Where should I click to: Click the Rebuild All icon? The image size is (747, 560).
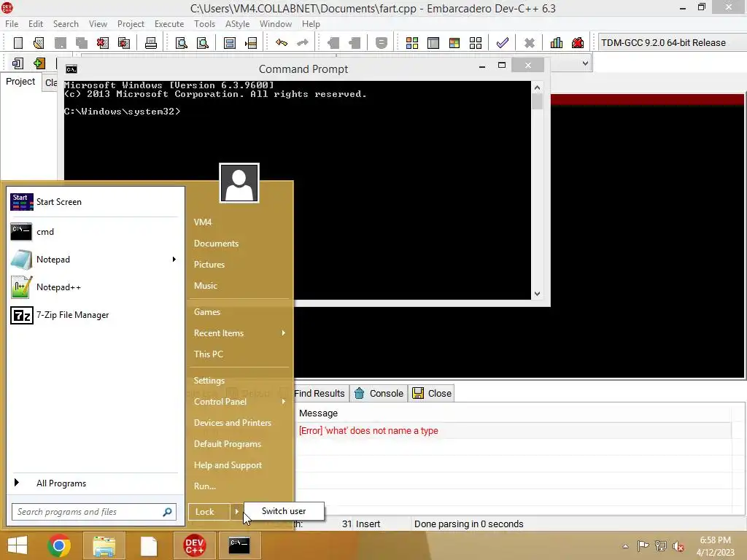476,43
